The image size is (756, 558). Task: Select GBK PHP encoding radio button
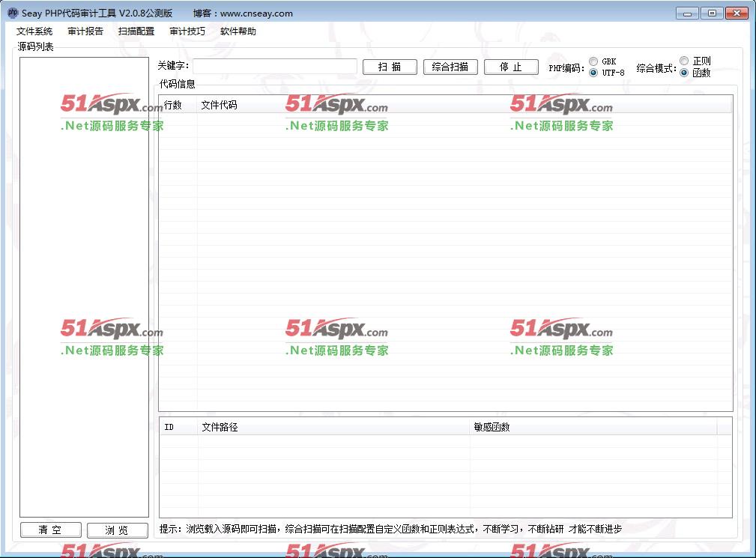click(x=593, y=61)
